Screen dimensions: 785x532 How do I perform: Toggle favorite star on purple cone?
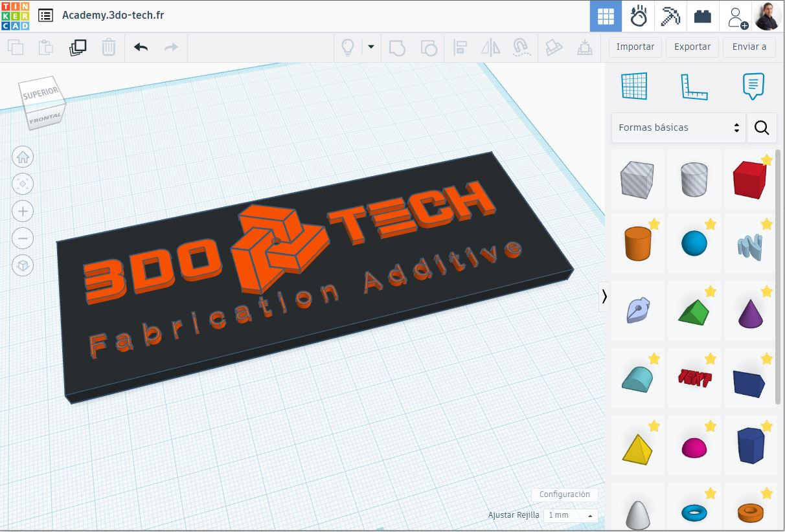[767, 291]
